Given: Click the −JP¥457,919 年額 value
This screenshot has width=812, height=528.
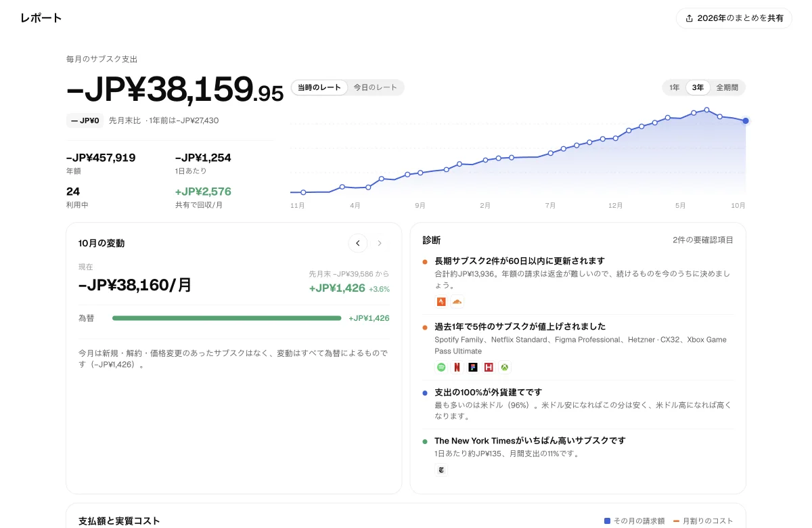Looking at the screenshot, I should coord(101,158).
